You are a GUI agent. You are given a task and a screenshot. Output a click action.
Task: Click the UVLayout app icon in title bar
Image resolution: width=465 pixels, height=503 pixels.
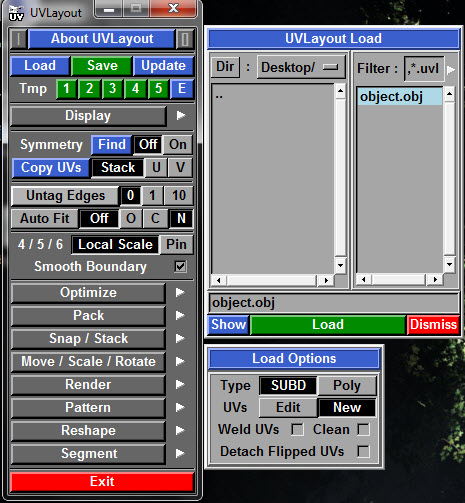click(x=16, y=13)
